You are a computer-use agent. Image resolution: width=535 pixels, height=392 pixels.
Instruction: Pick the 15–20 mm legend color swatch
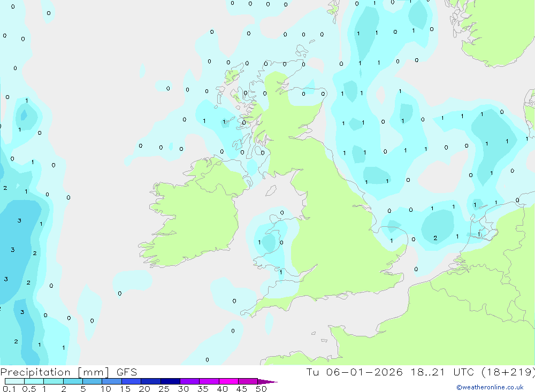point(132,381)
